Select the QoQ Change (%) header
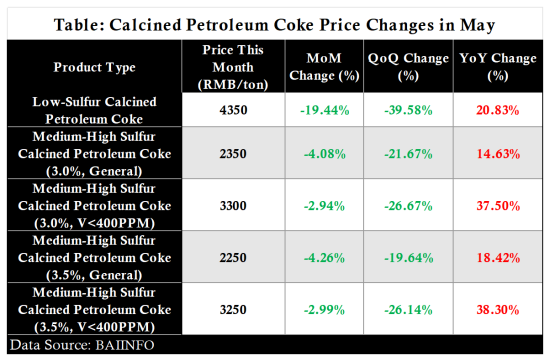Viewport: 550px width, 361px height. point(408,67)
